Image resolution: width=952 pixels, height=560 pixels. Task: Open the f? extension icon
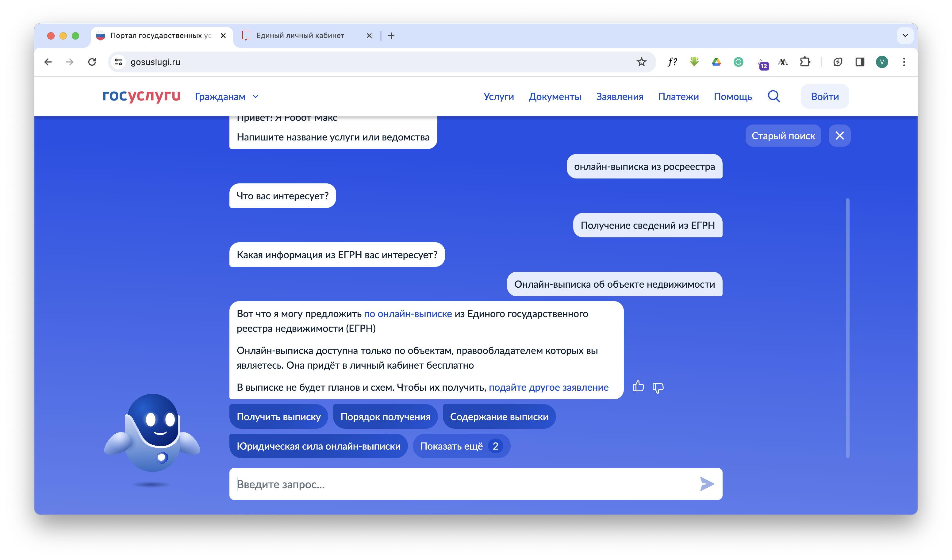point(672,62)
